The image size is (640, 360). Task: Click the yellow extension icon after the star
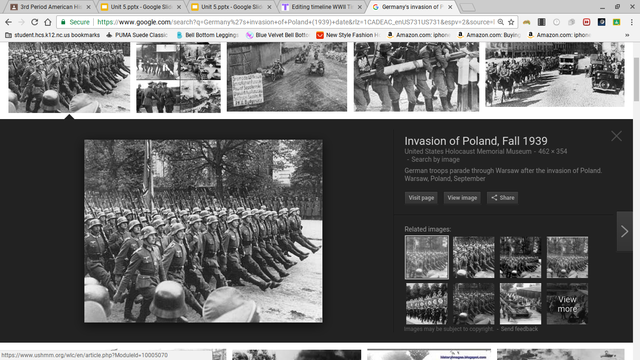pos(527,22)
